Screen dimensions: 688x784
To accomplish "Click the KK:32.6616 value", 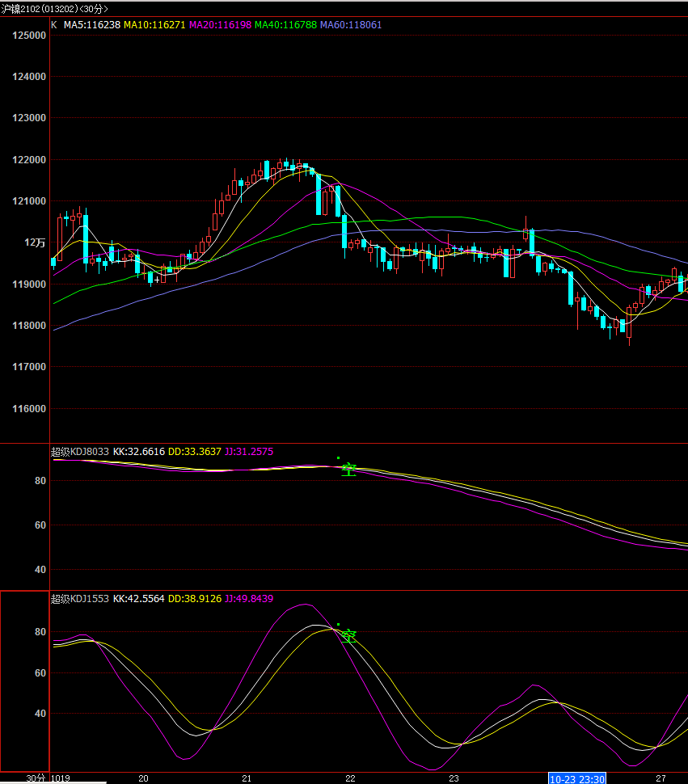I will pos(139,452).
